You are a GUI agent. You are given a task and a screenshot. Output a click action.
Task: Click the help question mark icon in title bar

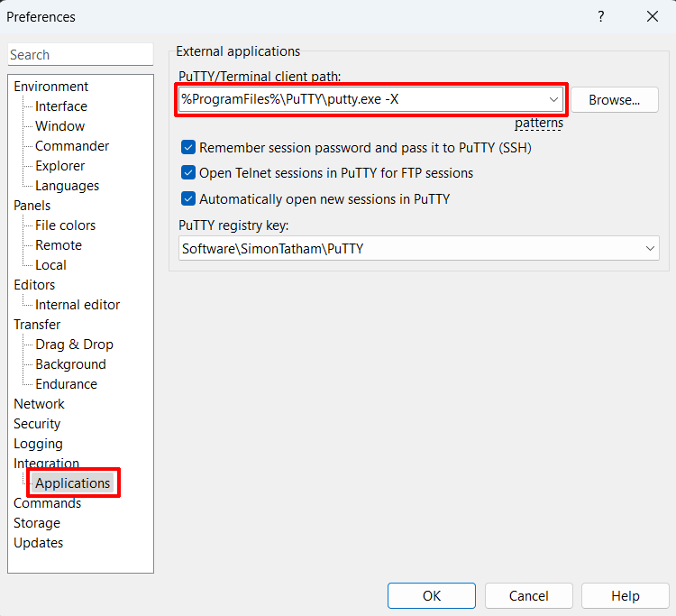601,16
